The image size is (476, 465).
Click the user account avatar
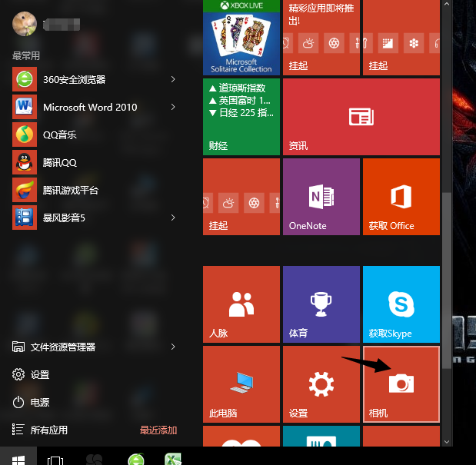click(25, 24)
